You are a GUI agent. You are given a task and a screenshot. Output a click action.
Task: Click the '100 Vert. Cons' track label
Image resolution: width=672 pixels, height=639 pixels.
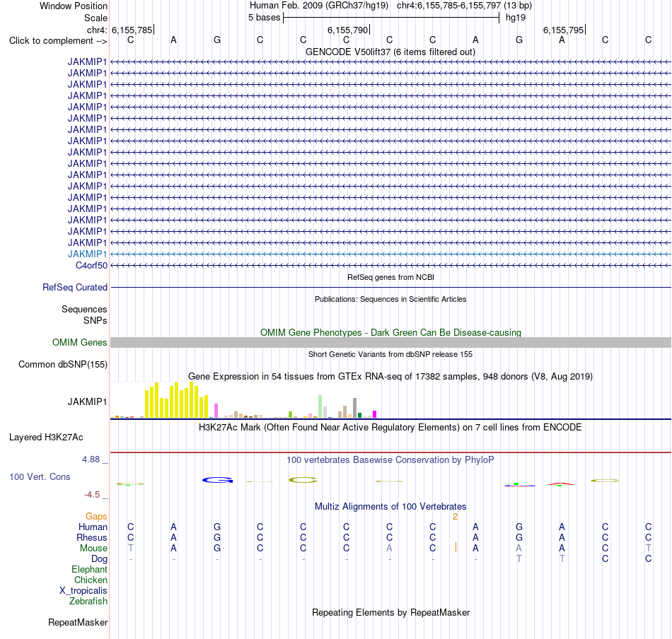click(40, 476)
